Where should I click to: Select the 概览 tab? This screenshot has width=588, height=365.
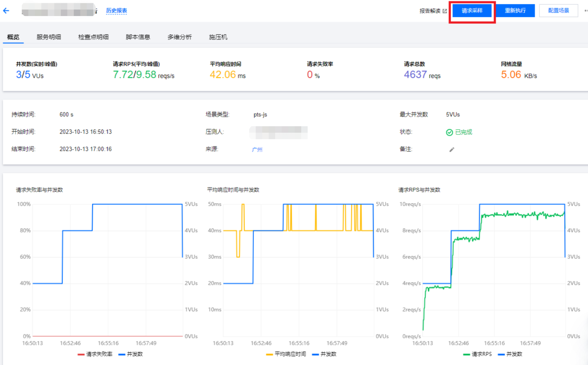(13, 37)
